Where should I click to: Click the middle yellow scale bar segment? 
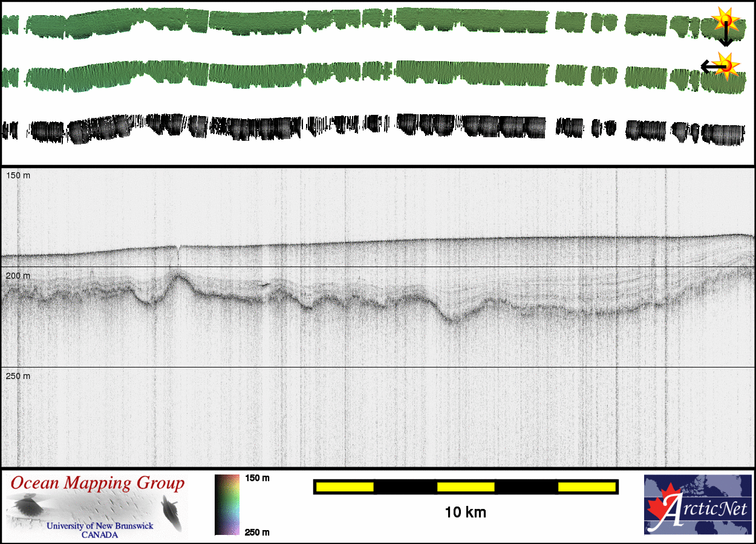pos(466,487)
